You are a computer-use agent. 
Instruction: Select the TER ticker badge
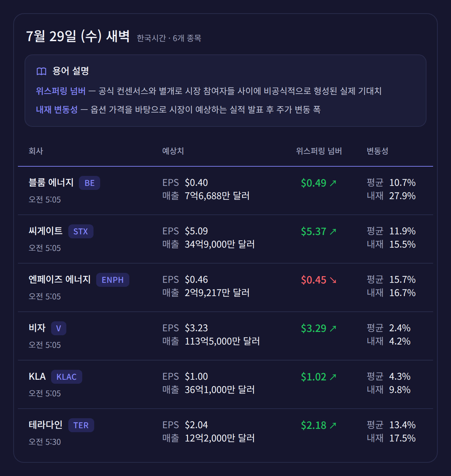(81, 425)
